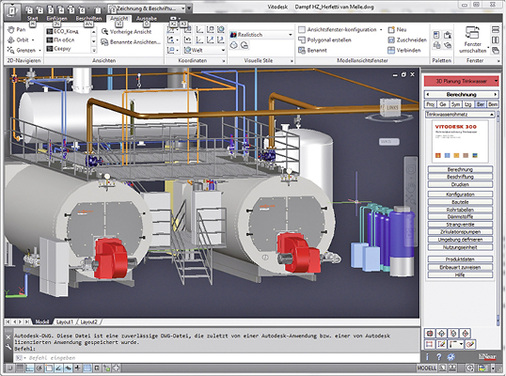
Task: Click the Rohrtabellen button
Action: point(460,210)
